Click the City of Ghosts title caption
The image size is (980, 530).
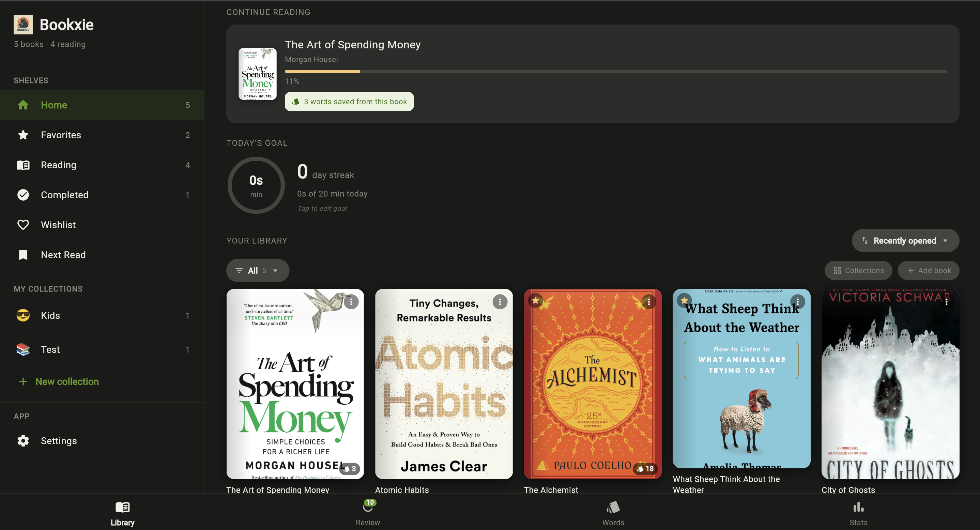[848, 490]
